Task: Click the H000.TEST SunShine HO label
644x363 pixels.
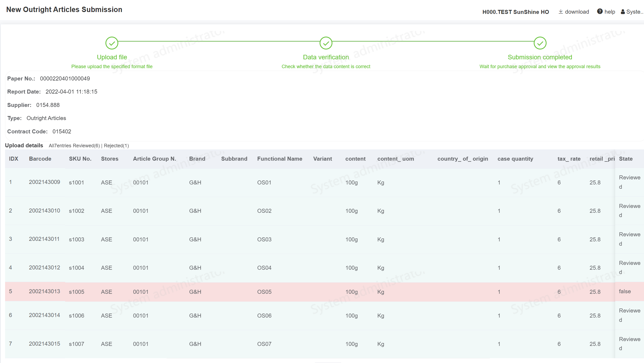Action: [x=516, y=12]
